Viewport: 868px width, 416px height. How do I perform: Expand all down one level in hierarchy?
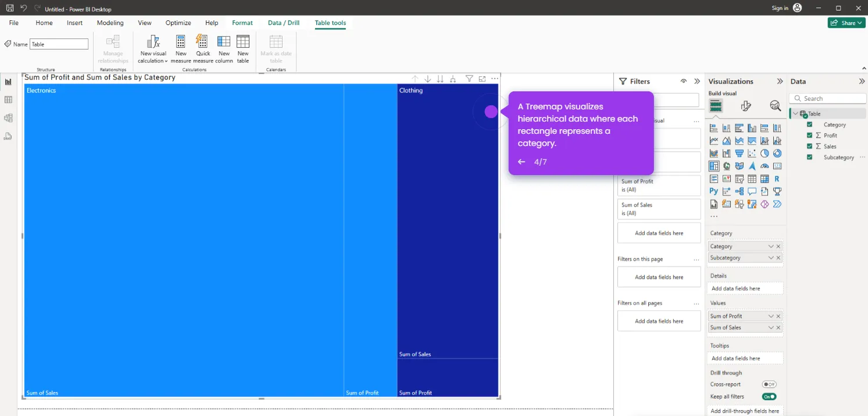pos(453,79)
